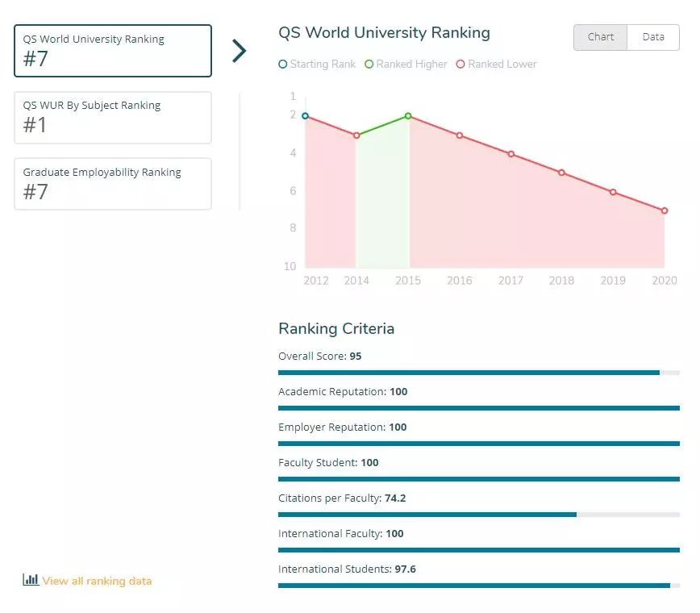
Task: Click the Starting Rank legend circle
Action: [x=283, y=65]
